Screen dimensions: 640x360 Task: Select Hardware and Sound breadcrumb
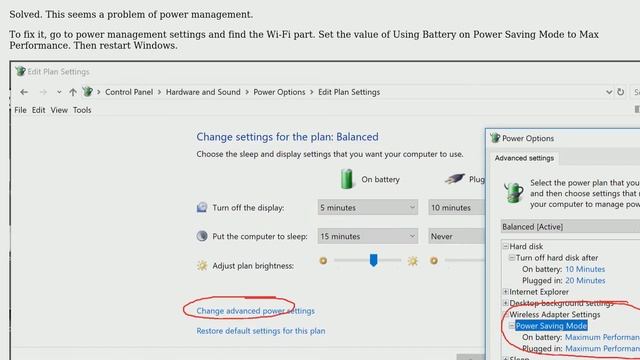coord(203,92)
